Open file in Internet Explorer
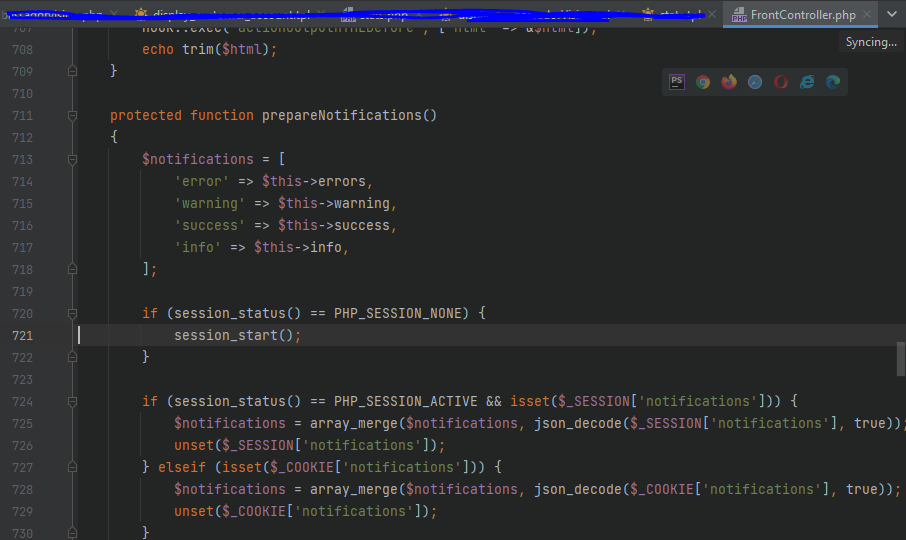 [x=807, y=82]
